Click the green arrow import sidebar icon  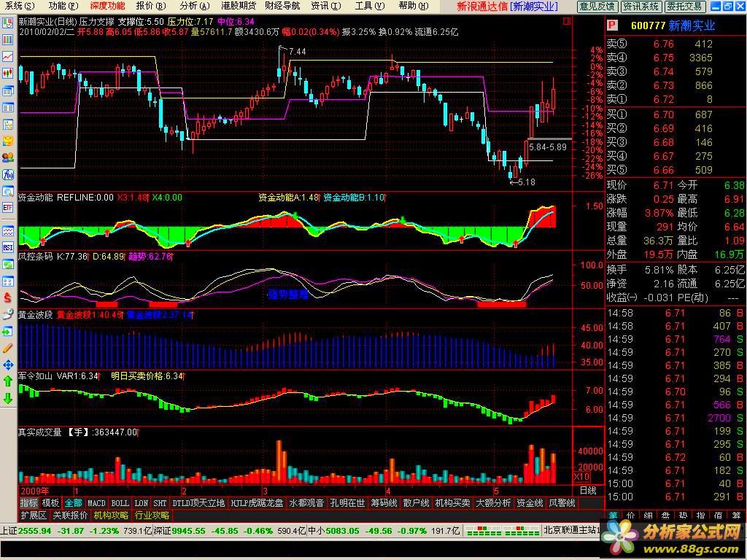7,332
